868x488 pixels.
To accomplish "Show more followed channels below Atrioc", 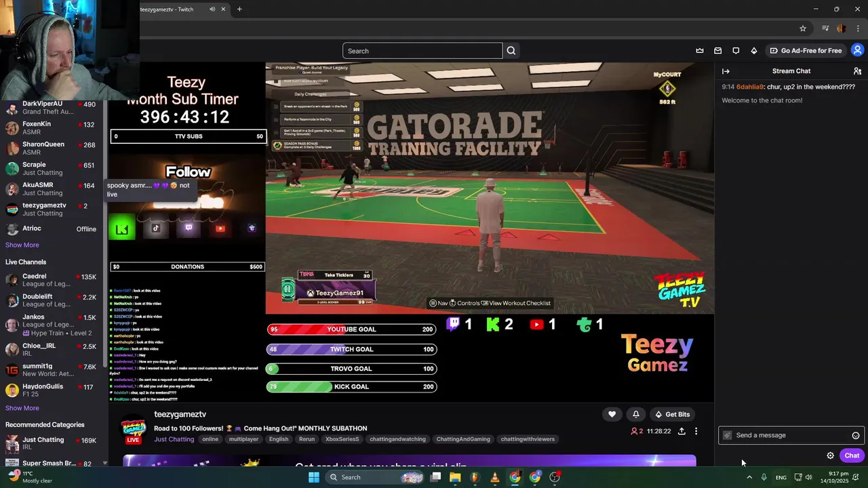I will click(22, 245).
